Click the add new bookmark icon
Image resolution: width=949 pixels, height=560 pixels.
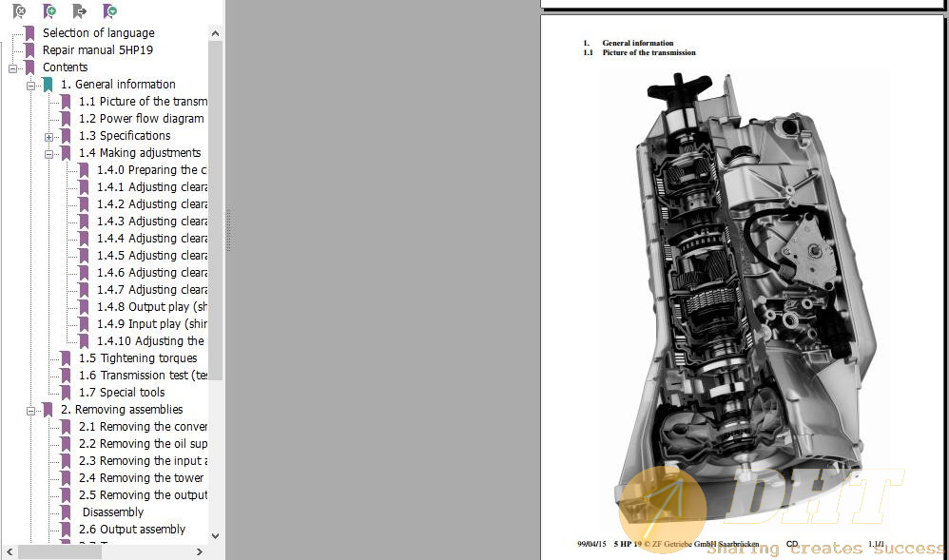pyautogui.click(x=49, y=11)
